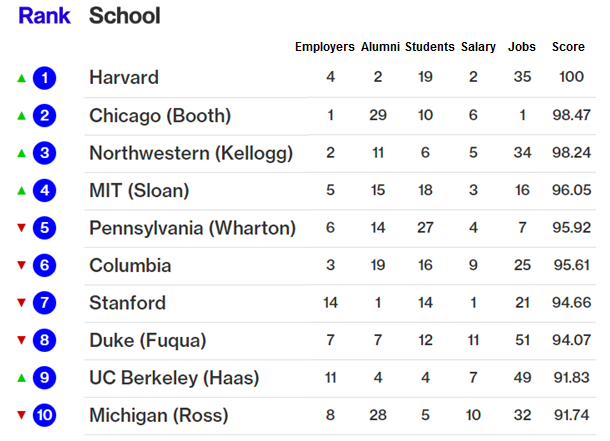Open the Pennsylvania (Wharton) school link
The width and height of the screenshot is (610, 441).
pyautogui.click(x=192, y=228)
